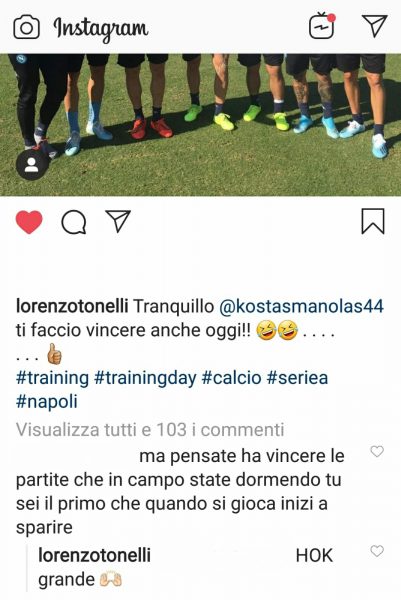Screen dimensions: 401x600
Task: Open the IGTV icon with red dot
Action: click(x=322, y=25)
